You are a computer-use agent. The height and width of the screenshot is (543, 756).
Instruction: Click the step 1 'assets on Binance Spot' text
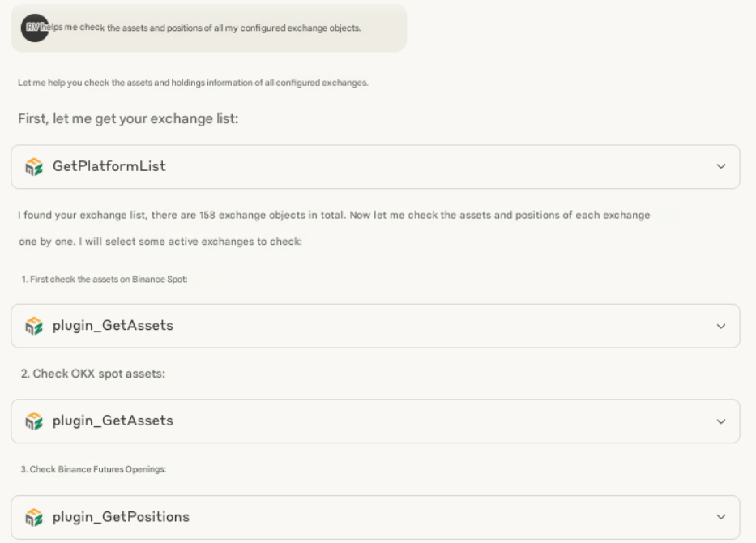[105, 279]
